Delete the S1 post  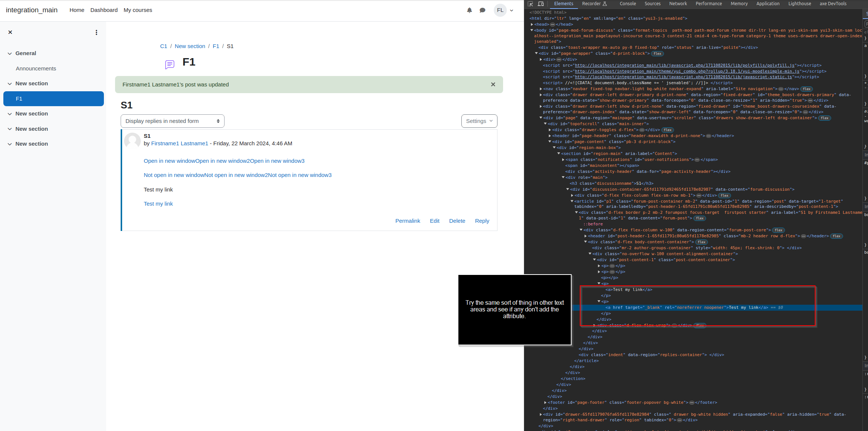457,221
